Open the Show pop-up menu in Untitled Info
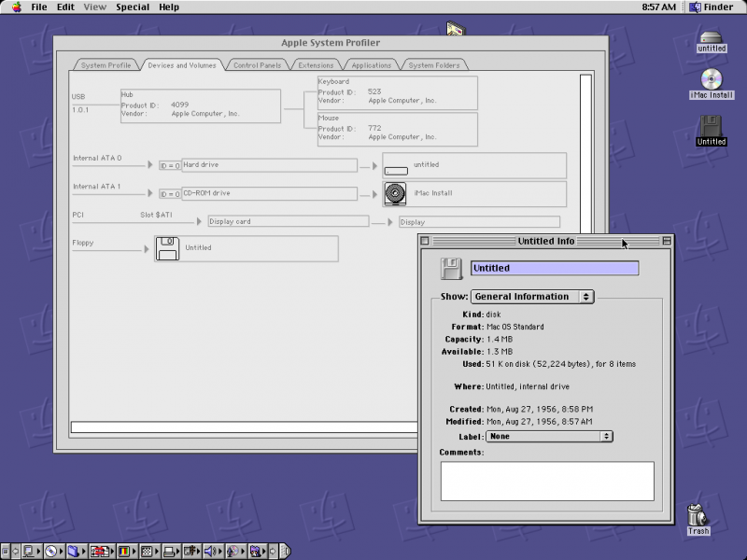The image size is (747, 560). pos(532,297)
